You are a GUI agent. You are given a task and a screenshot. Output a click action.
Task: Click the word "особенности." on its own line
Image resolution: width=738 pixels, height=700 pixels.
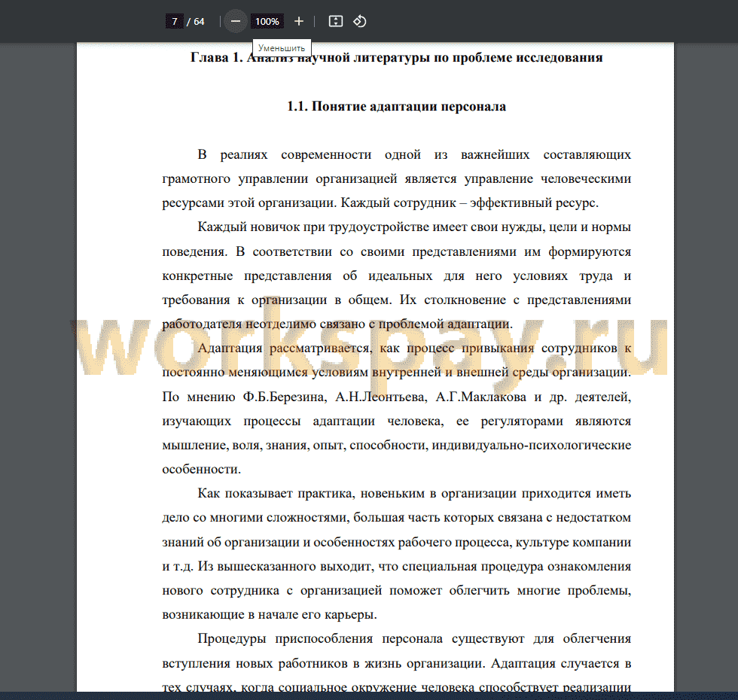202,470
